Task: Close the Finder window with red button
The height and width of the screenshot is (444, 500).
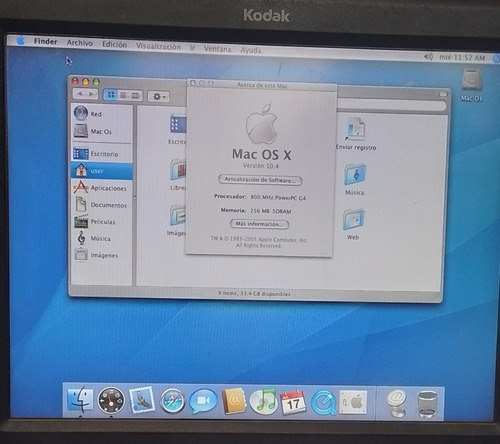Action: point(75,81)
